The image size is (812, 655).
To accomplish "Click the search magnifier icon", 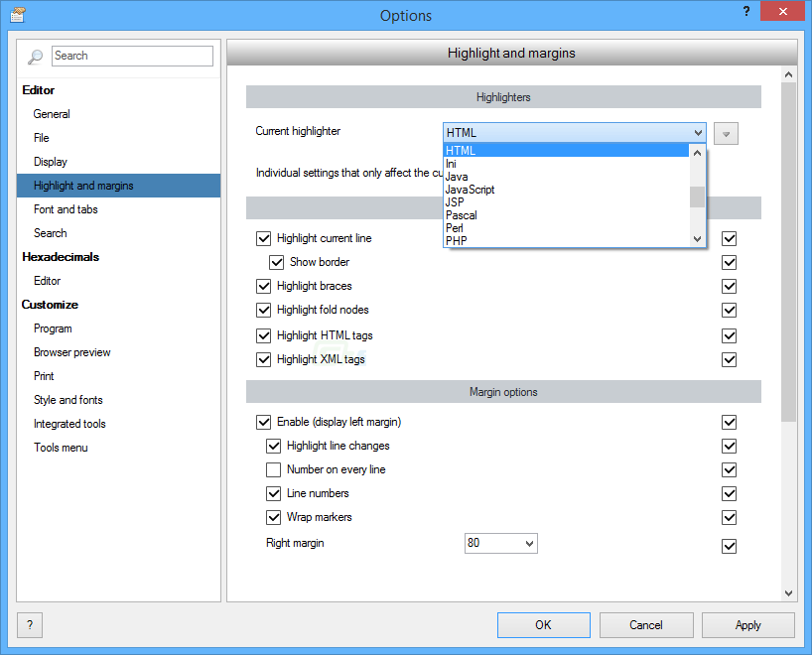I will point(35,57).
